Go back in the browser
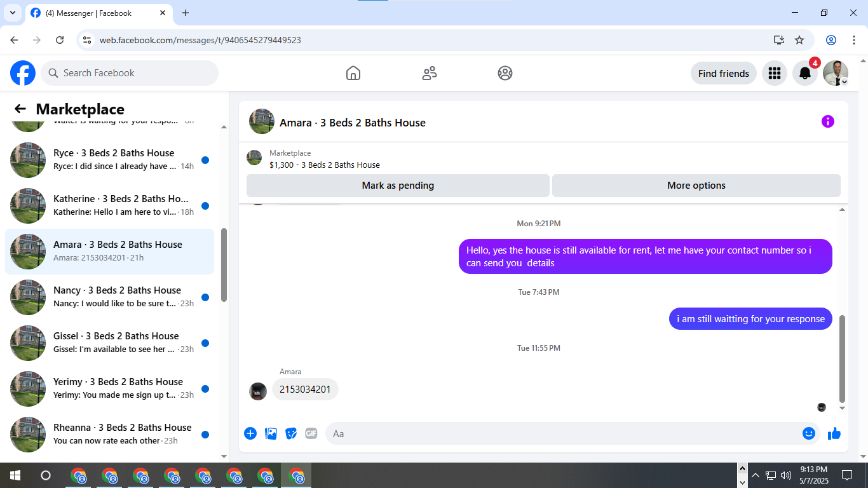868x488 pixels. tap(14, 40)
